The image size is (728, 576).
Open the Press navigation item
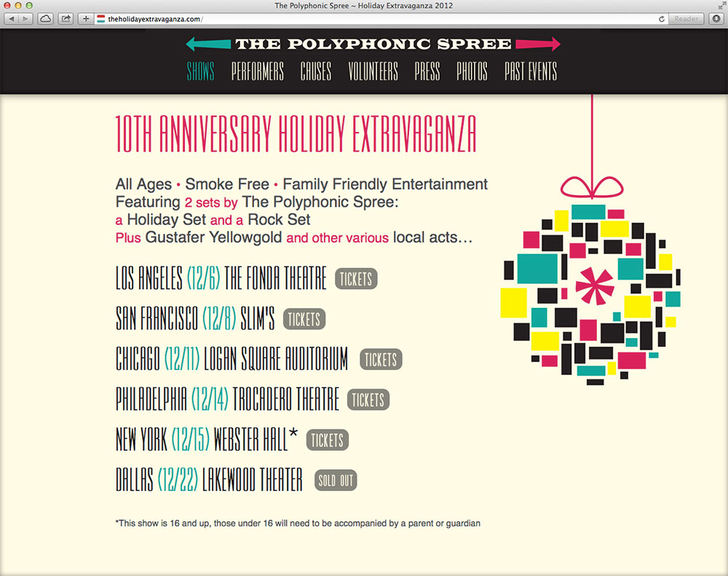427,71
